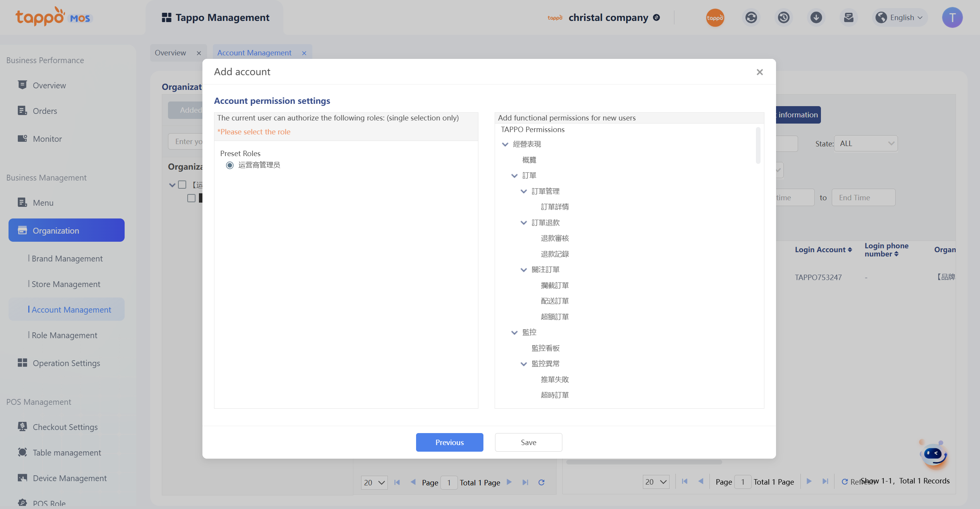980x509 pixels.
Task: Click the End Time input field
Action: pyautogui.click(x=863, y=198)
